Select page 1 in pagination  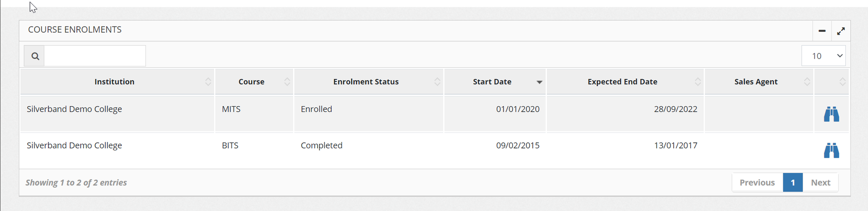[x=793, y=183]
